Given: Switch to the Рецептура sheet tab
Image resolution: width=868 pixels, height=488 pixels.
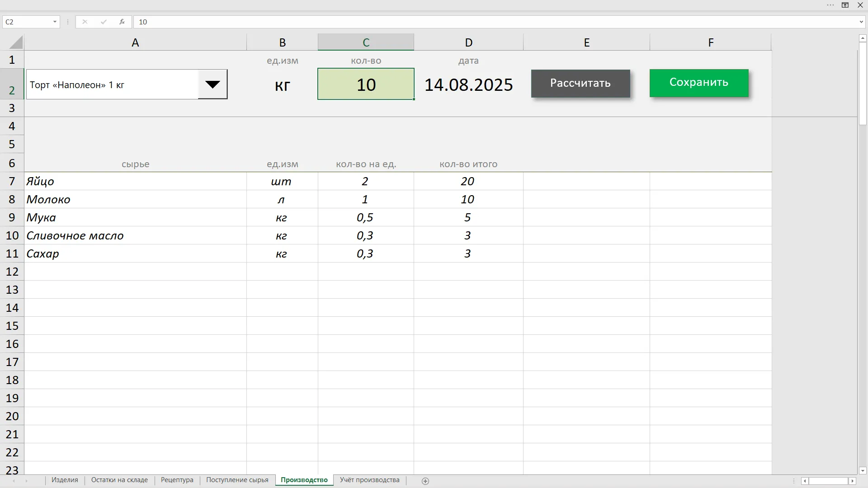Looking at the screenshot, I should pos(177,480).
